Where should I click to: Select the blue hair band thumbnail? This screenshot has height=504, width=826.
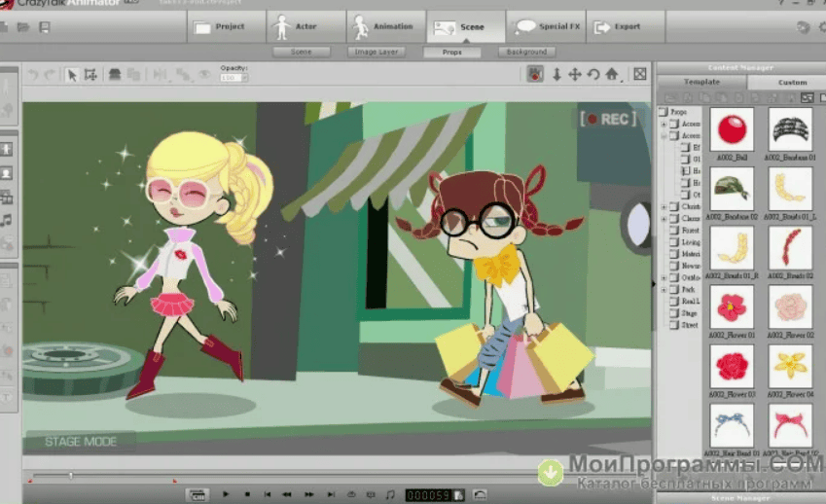732,425
